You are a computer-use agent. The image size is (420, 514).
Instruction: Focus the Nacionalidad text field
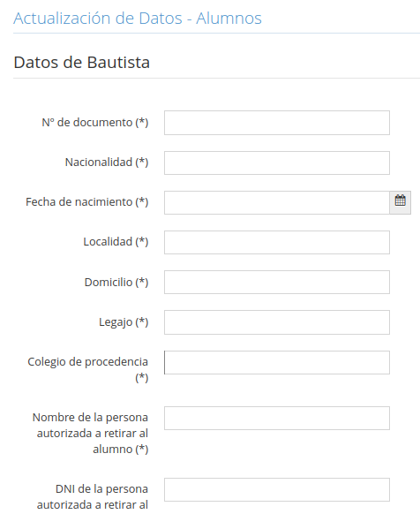277,163
